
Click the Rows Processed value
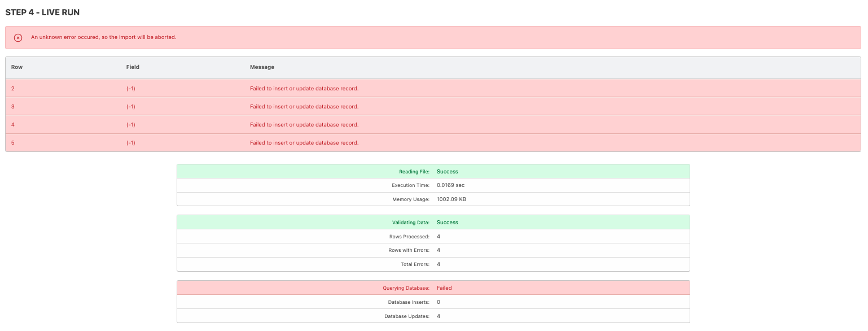[x=439, y=236]
